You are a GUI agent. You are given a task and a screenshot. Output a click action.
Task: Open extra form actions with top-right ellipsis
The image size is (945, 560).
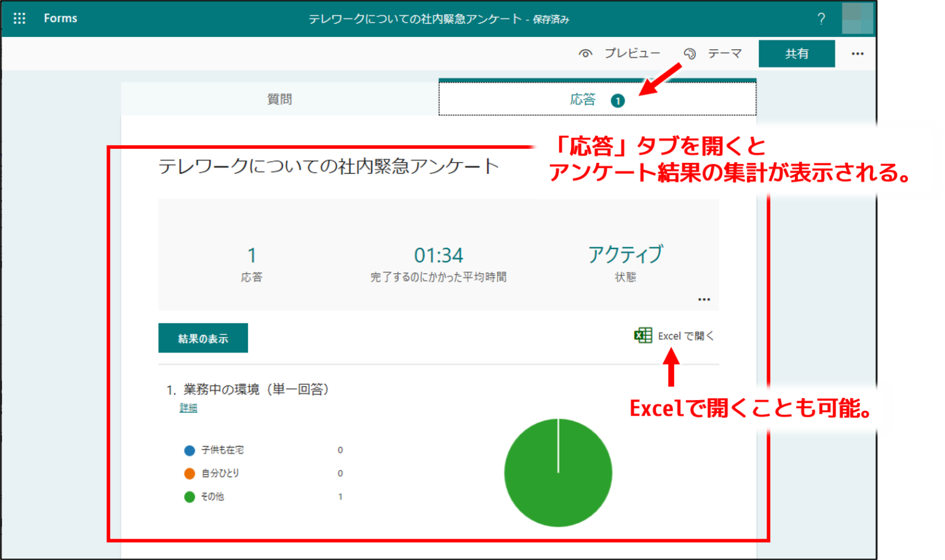858,53
